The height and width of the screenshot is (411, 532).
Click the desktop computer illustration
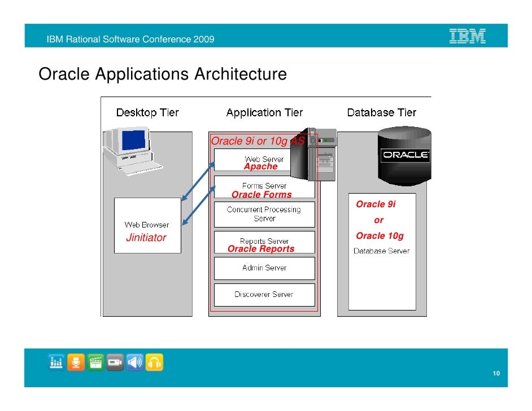(132, 151)
